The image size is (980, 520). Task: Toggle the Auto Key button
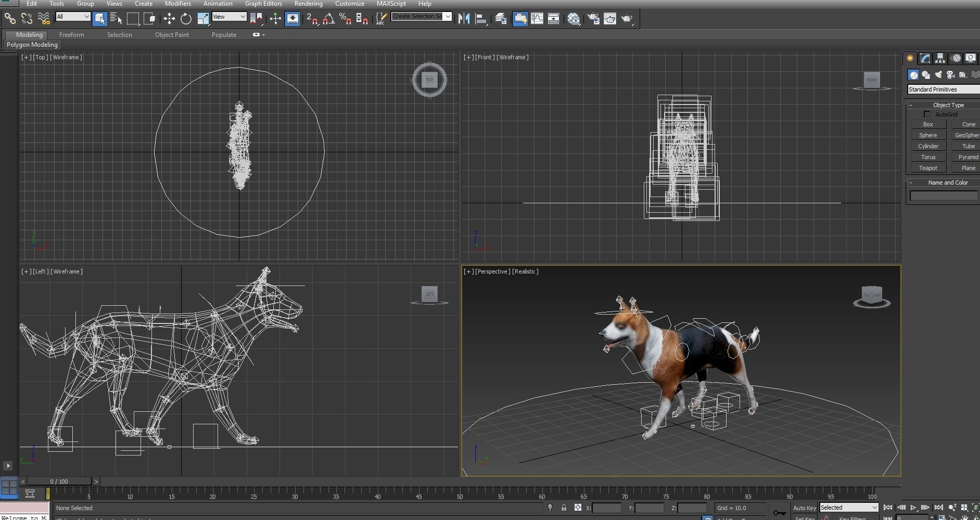pos(804,508)
